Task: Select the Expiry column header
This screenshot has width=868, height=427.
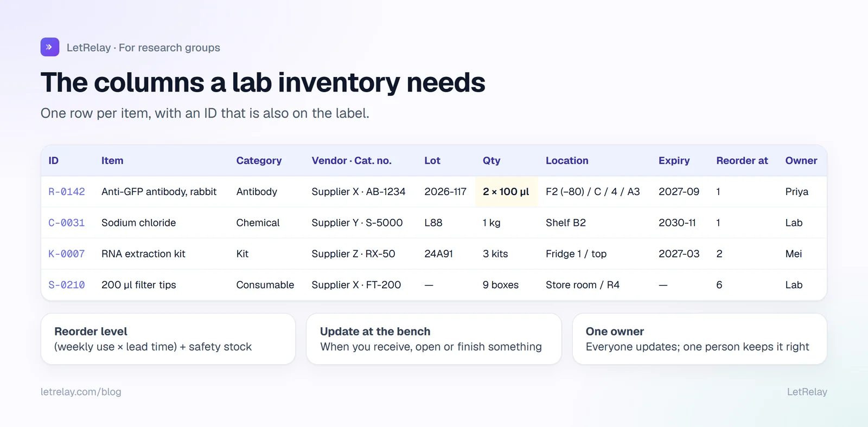Action: pos(674,160)
